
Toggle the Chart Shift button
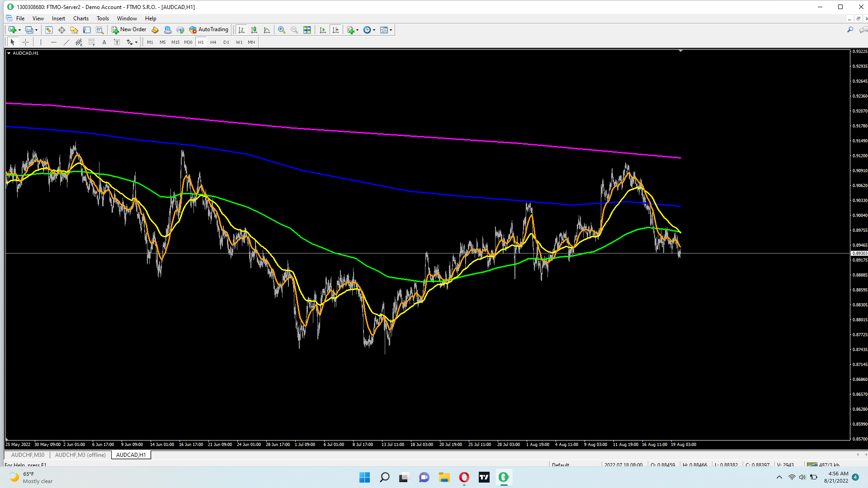[335, 30]
